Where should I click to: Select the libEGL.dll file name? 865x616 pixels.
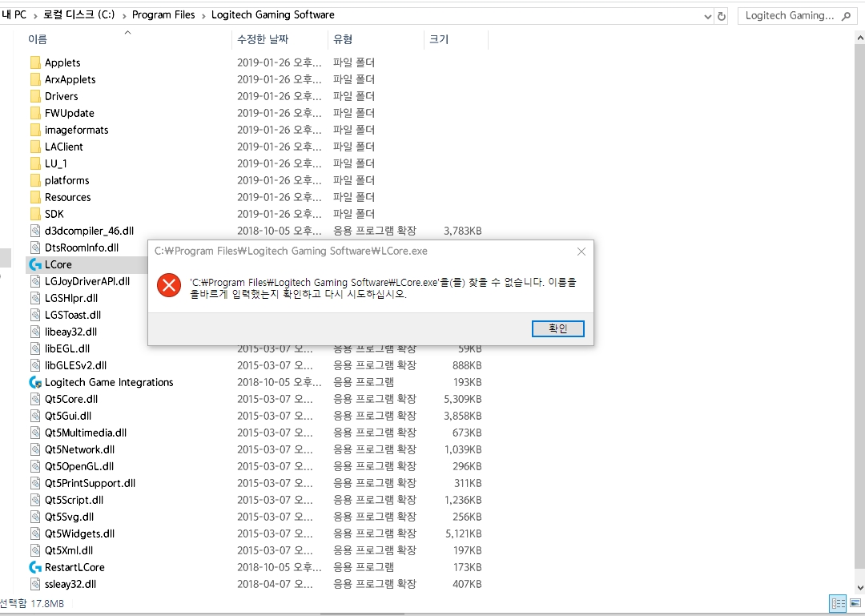coord(67,348)
